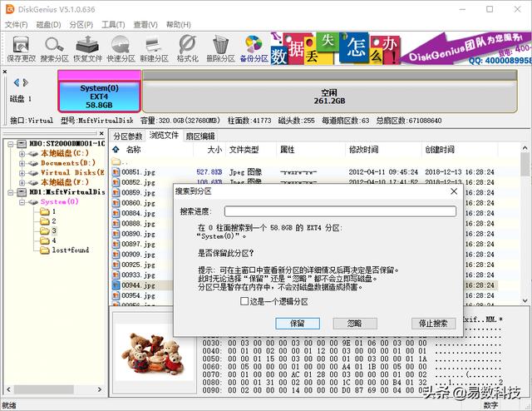Screen dimensions: 532x411
Task: Click the 停止搜索 button
Action: tap(433, 324)
